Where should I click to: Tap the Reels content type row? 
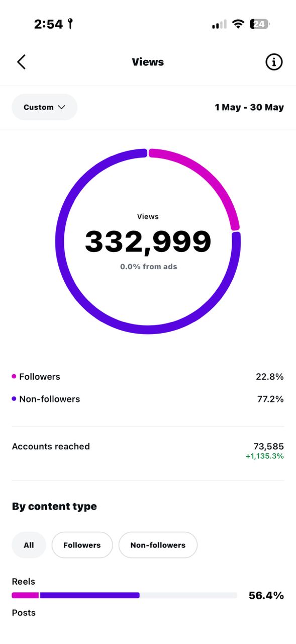[x=148, y=589]
